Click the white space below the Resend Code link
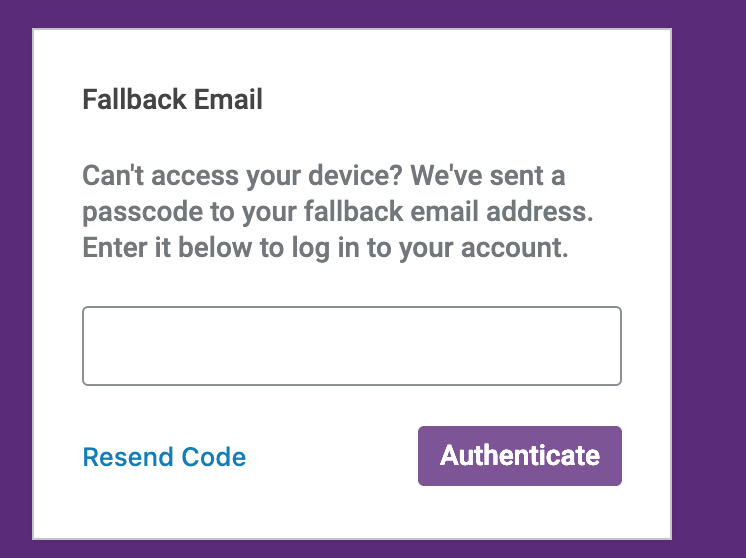 [164, 507]
